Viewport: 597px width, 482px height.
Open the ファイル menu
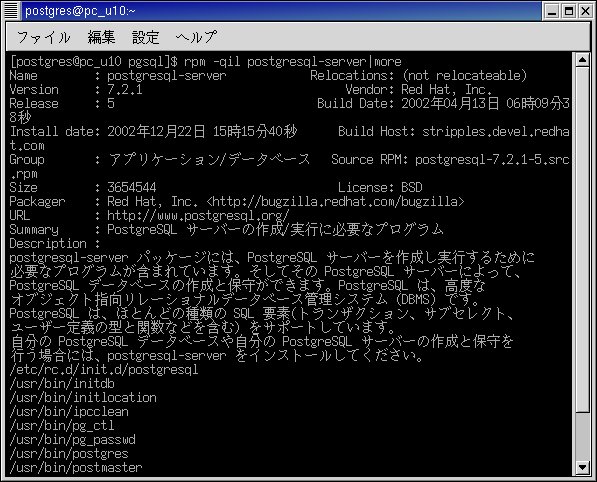point(43,37)
